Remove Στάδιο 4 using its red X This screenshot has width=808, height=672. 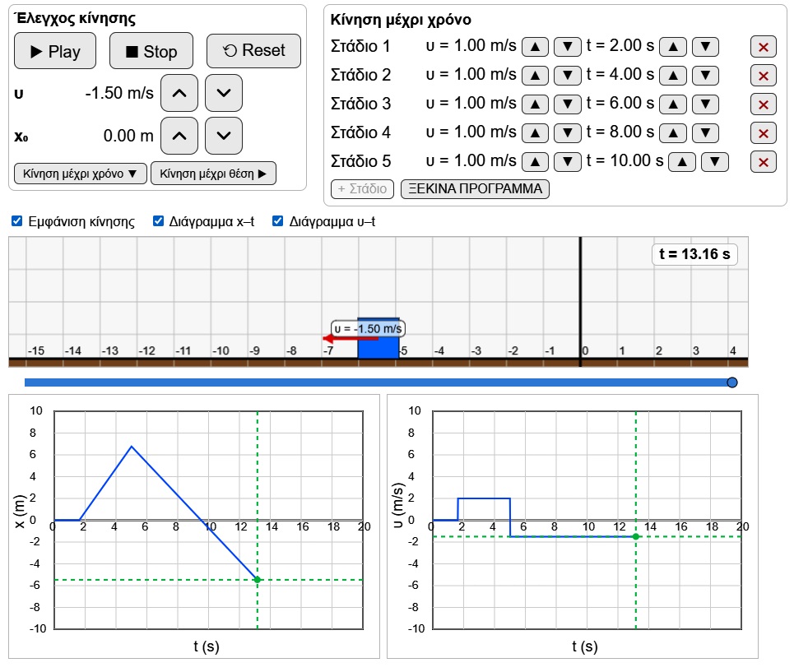[x=764, y=133]
